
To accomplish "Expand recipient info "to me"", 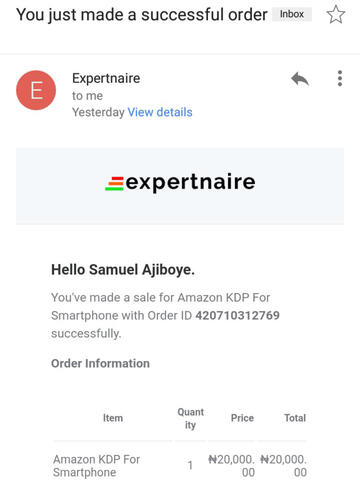I will 87,96.
